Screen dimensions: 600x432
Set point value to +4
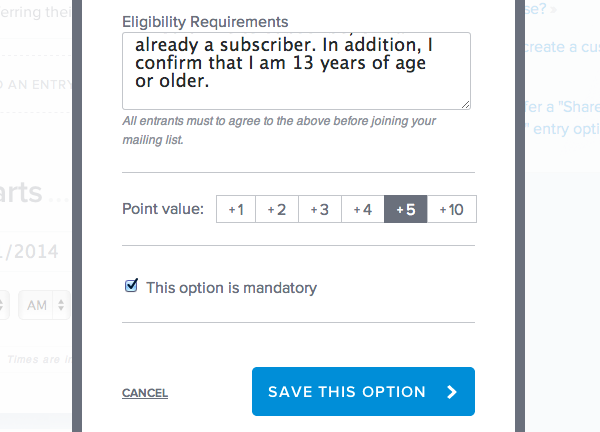click(x=362, y=209)
